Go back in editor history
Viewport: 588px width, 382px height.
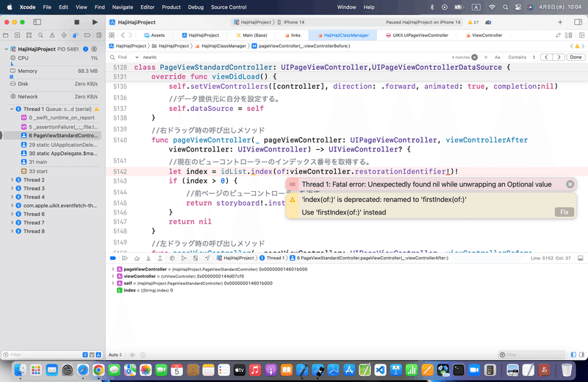[123, 35]
